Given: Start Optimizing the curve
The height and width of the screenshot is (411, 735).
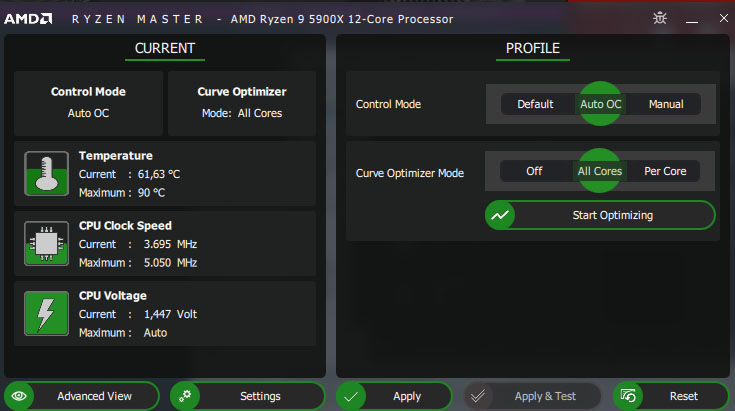Looking at the screenshot, I should (600, 215).
